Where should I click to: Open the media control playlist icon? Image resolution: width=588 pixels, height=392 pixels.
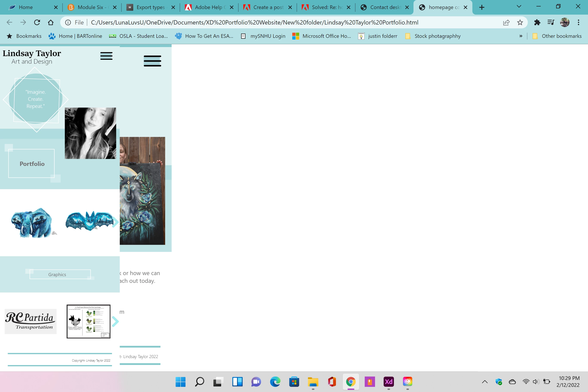point(551,23)
